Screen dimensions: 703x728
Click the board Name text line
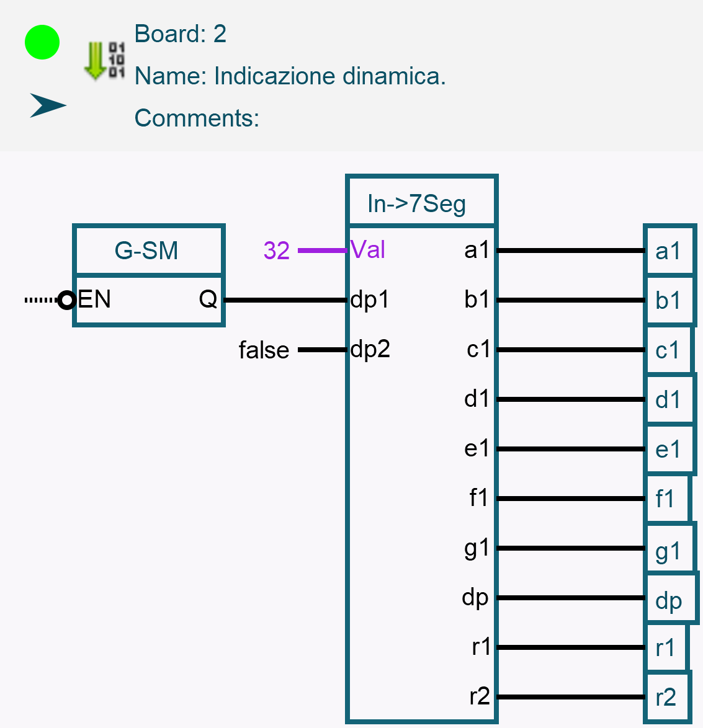(x=290, y=76)
